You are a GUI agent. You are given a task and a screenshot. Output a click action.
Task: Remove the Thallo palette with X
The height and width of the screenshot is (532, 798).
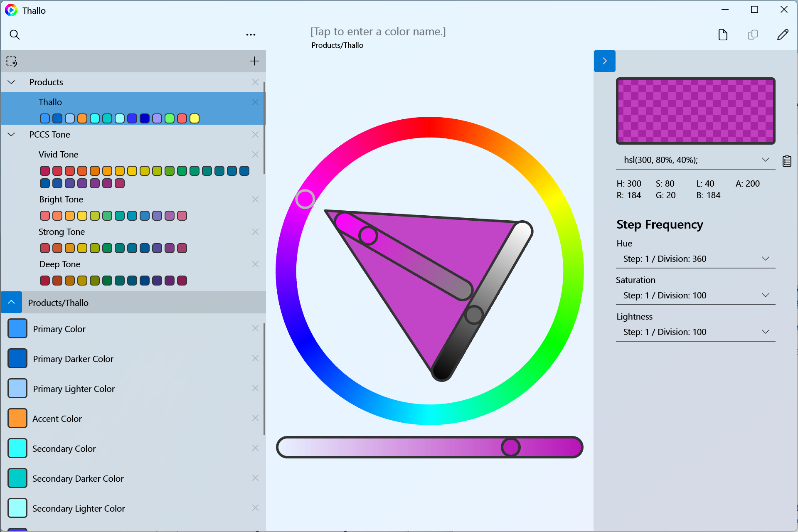(x=255, y=102)
